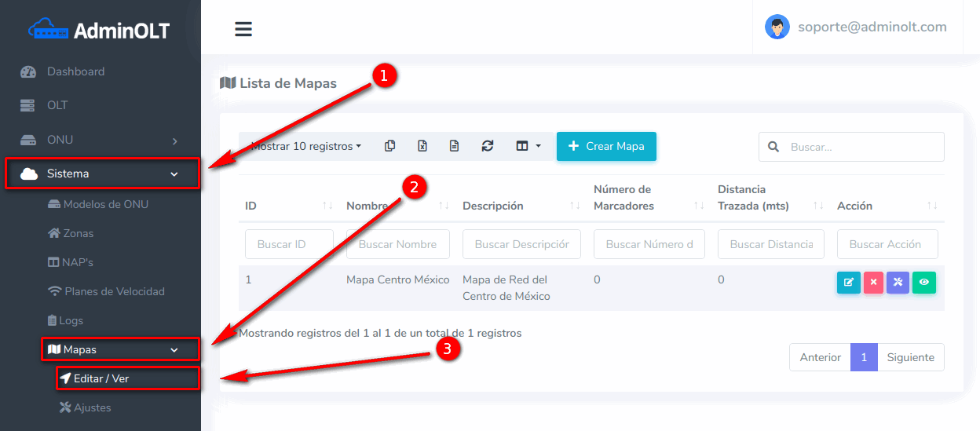Open Dashboard from the sidebar
This screenshot has height=431, width=980.
point(75,71)
